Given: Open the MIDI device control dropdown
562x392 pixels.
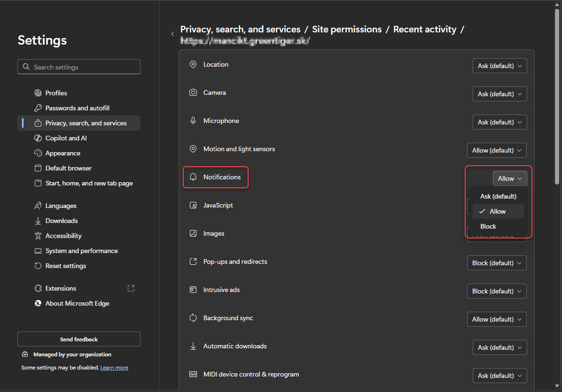Looking at the screenshot, I should pos(500,376).
